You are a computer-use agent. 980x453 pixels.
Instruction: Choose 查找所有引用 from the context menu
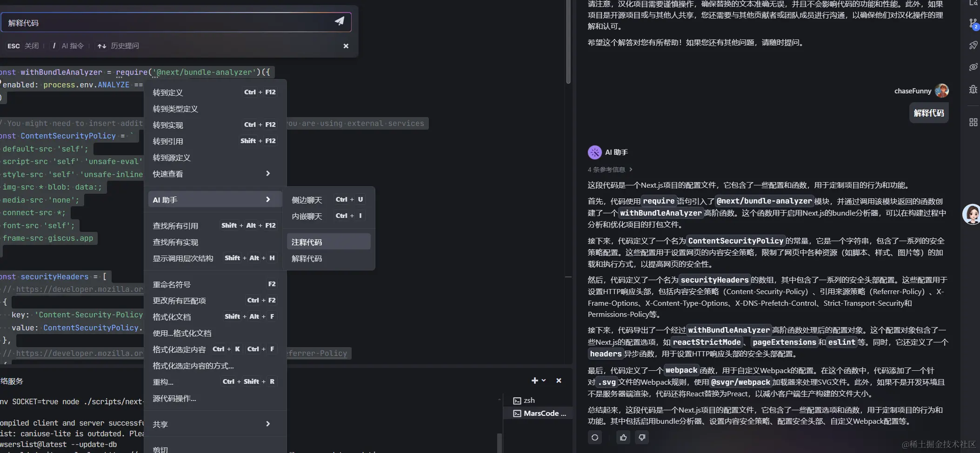tap(215, 226)
